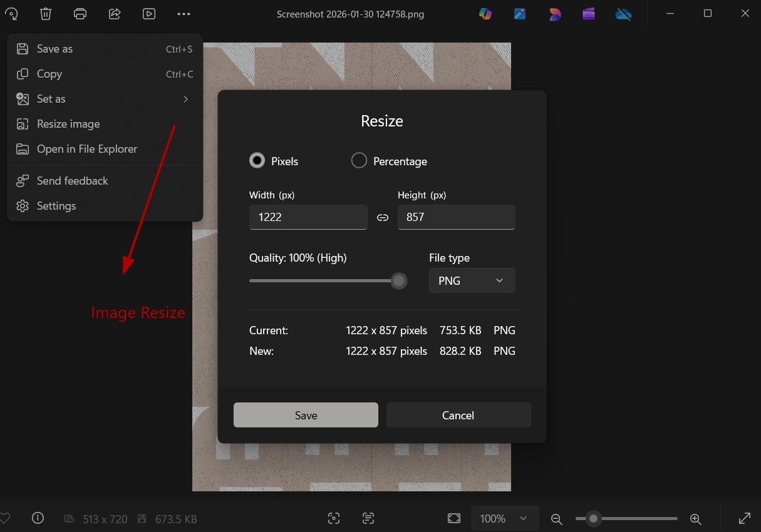Click the Cancel button in Resize dialog
Image resolution: width=761 pixels, height=532 pixels.
pyautogui.click(x=458, y=415)
